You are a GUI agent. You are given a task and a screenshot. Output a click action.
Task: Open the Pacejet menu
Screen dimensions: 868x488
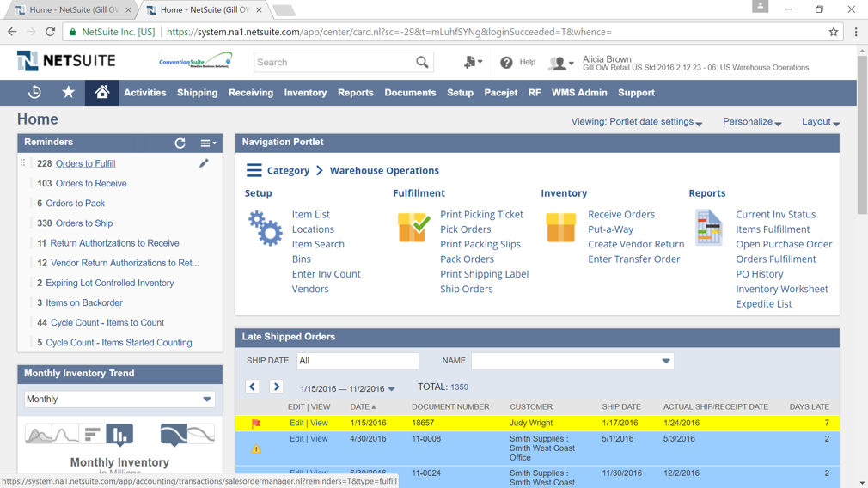pos(501,93)
